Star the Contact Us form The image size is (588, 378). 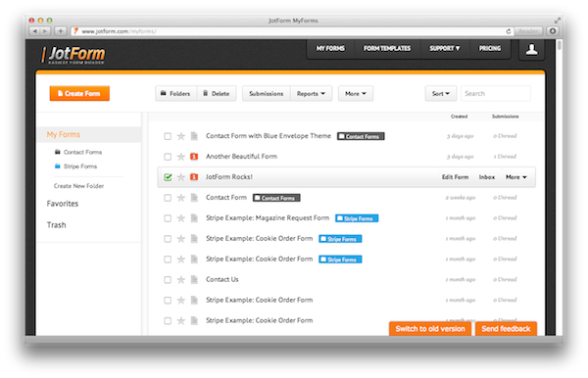point(181,279)
